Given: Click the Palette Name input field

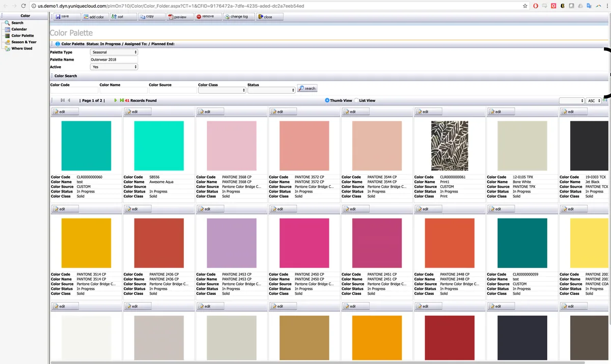Looking at the screenshot, I should [x=114, y=60].
